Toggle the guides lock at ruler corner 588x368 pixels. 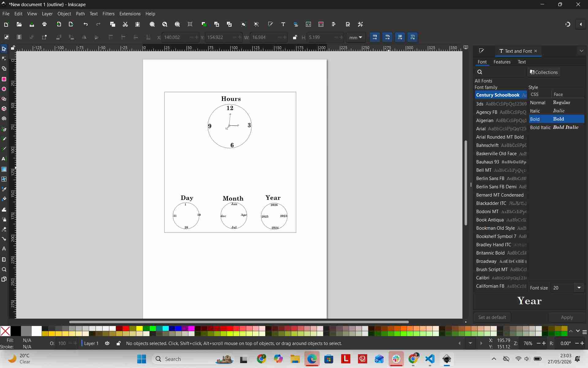13,48
